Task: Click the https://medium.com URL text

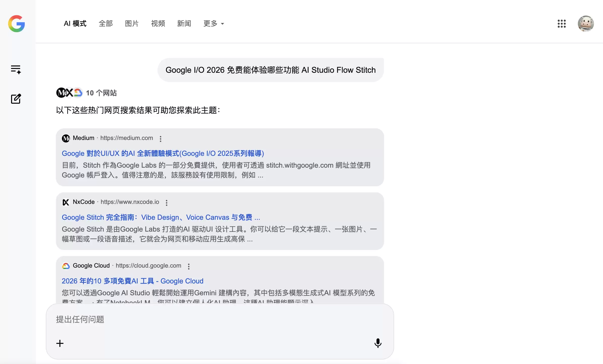Action: 127,138
